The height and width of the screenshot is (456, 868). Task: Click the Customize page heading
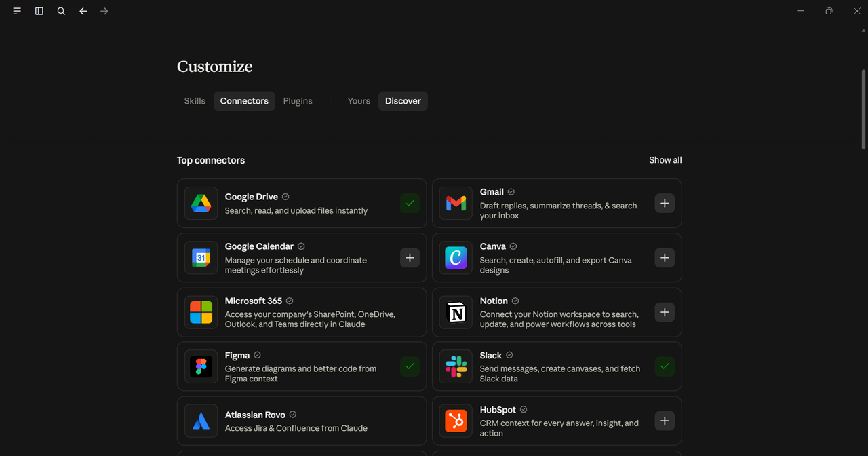coord(215,66)
